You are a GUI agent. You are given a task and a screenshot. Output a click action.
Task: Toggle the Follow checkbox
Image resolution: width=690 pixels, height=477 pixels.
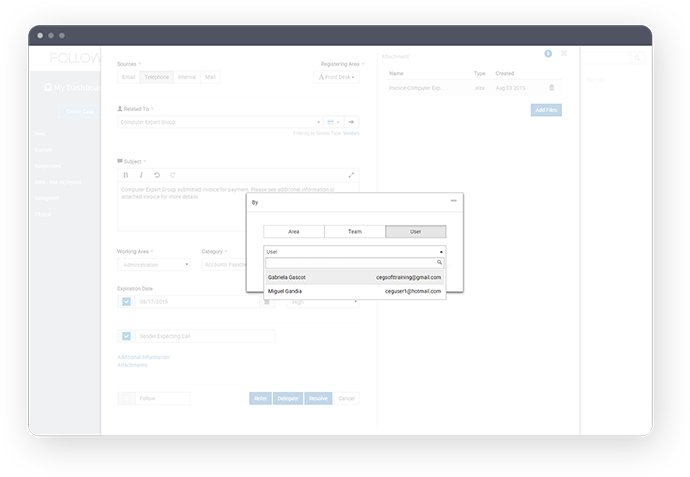126,398
